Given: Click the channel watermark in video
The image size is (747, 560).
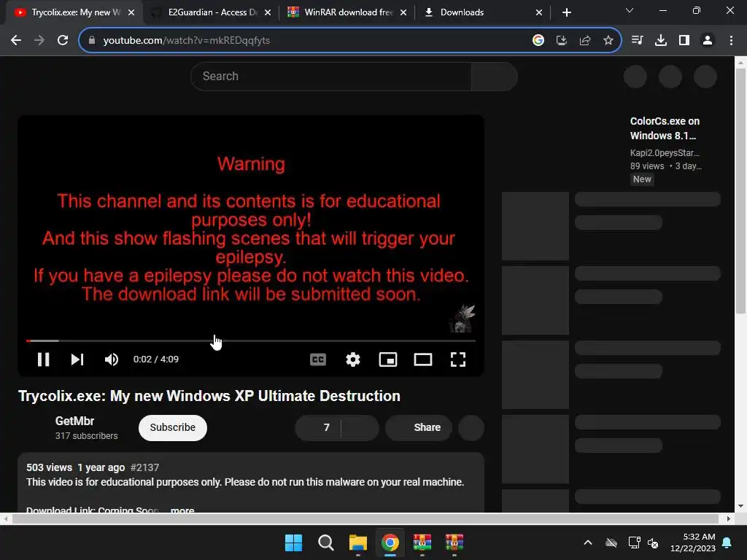Looking at the screenshot, I should (x=462, y=319).
